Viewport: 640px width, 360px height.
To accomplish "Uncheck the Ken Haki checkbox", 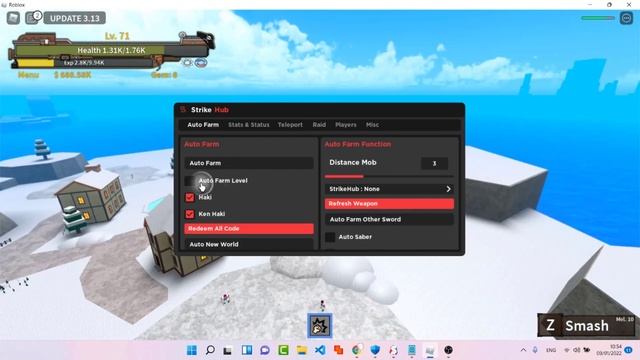I will [190, 214].
